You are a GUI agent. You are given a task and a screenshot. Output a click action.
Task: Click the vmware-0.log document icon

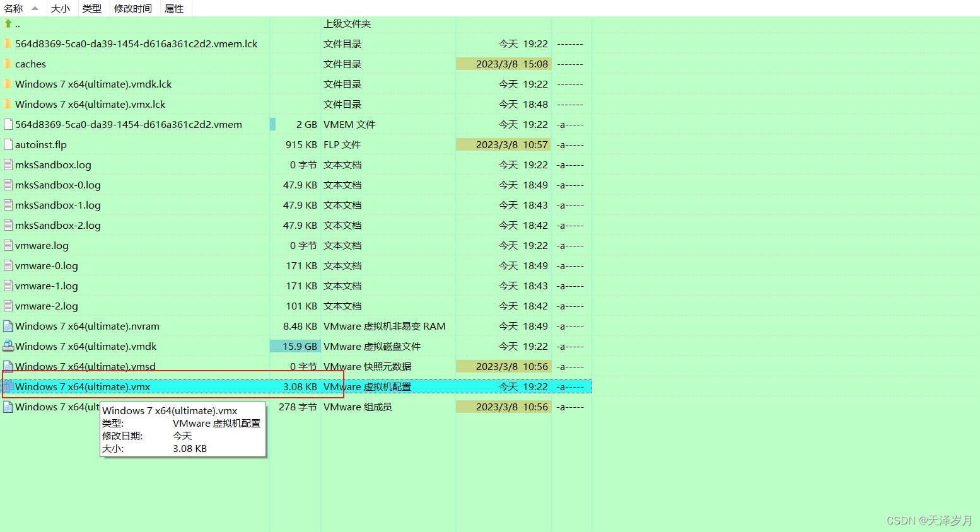[x=8, y=265]
